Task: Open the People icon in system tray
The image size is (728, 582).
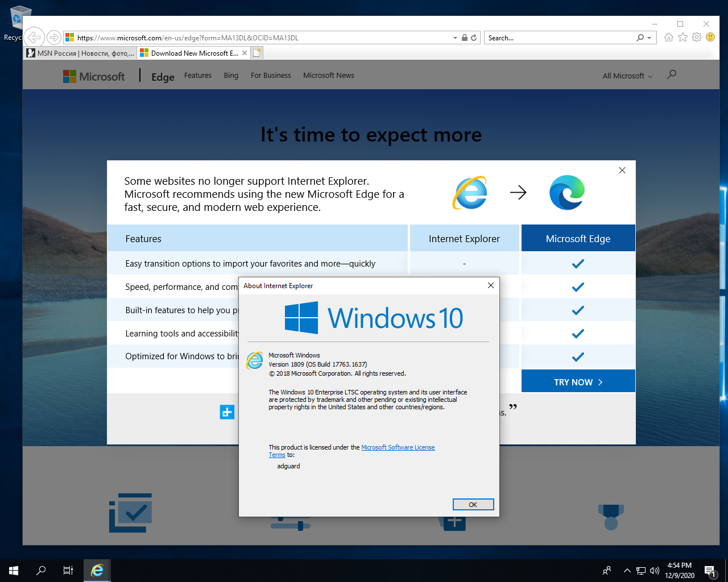Action: tap(607, 571)
